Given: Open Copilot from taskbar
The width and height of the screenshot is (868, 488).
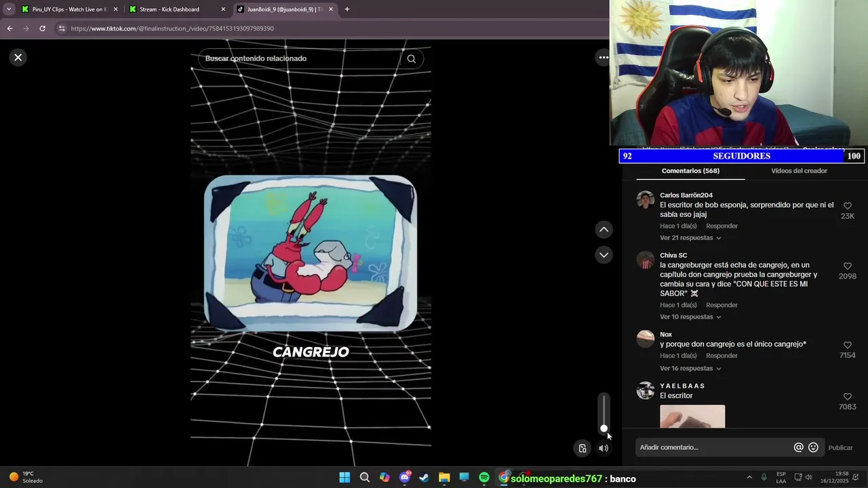Looking at the screenshot, I should (x=384, y=478).
